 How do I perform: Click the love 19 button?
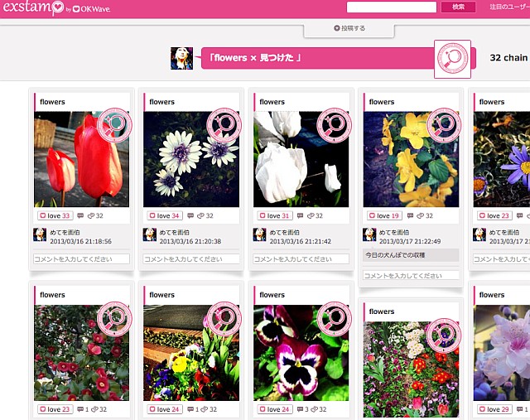coord(384,215)
